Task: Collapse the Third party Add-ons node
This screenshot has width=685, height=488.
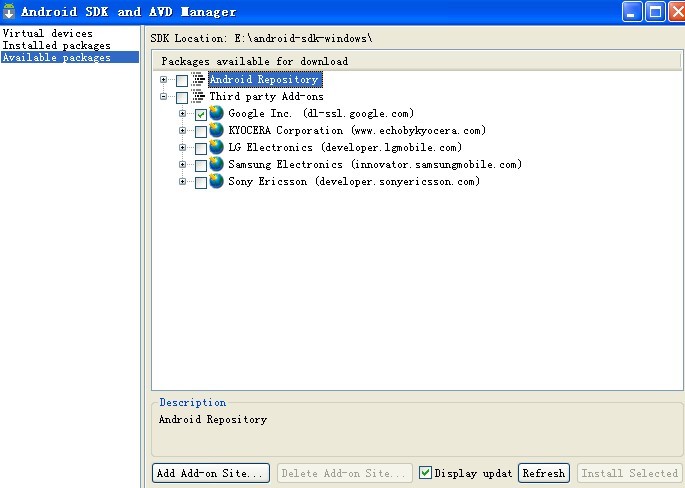Action: tap(163, 97)
